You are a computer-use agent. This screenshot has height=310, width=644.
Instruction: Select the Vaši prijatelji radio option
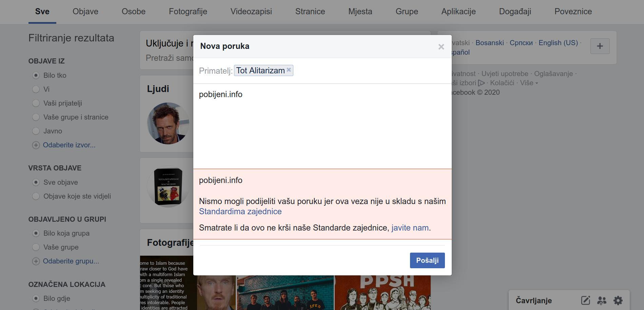[36, 103]
